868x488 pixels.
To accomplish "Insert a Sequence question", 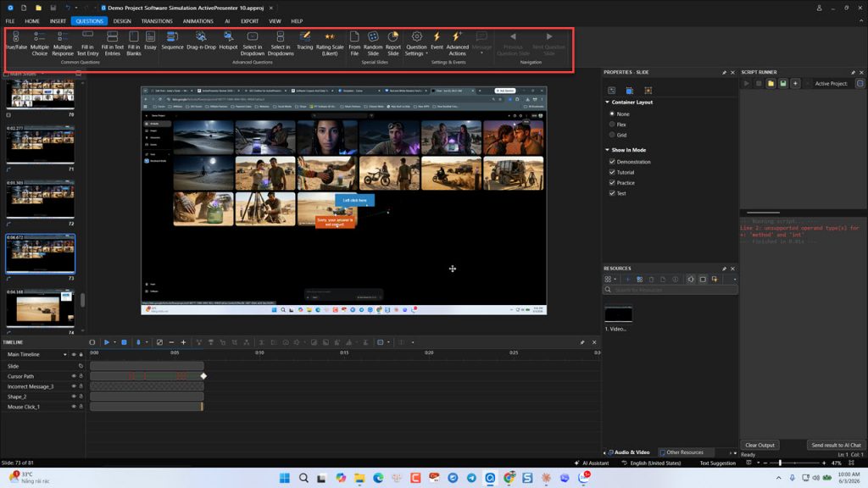I will [172, 41].
